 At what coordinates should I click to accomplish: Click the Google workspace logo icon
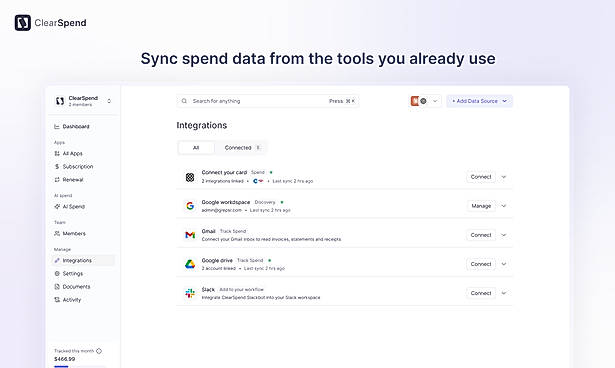tap(190, 206)
